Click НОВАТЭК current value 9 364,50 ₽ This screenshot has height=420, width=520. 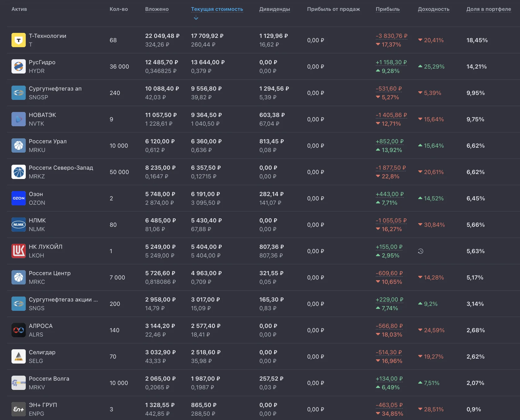click(206, 115)
